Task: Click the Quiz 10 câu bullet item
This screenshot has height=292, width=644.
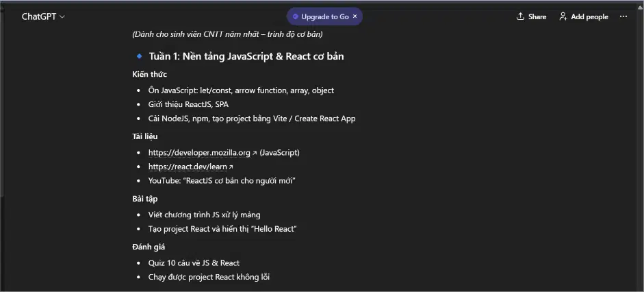Action: click(194, 263)
